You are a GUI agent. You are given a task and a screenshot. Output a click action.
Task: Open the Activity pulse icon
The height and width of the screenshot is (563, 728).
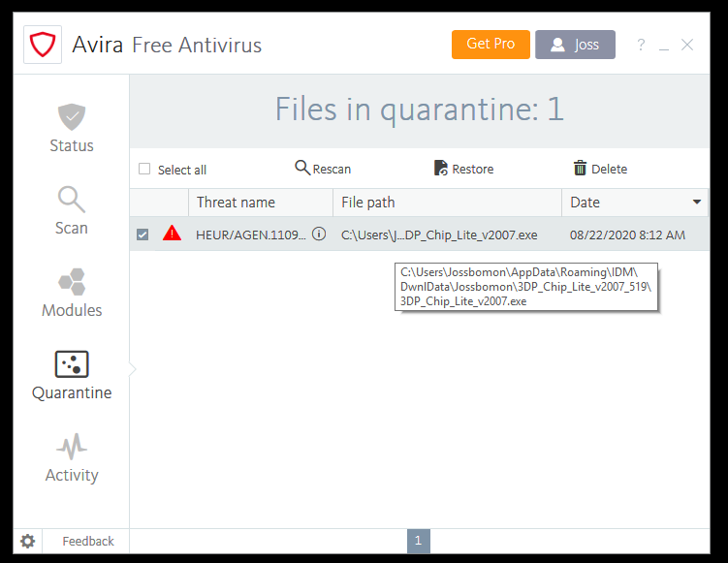point(72,447)
